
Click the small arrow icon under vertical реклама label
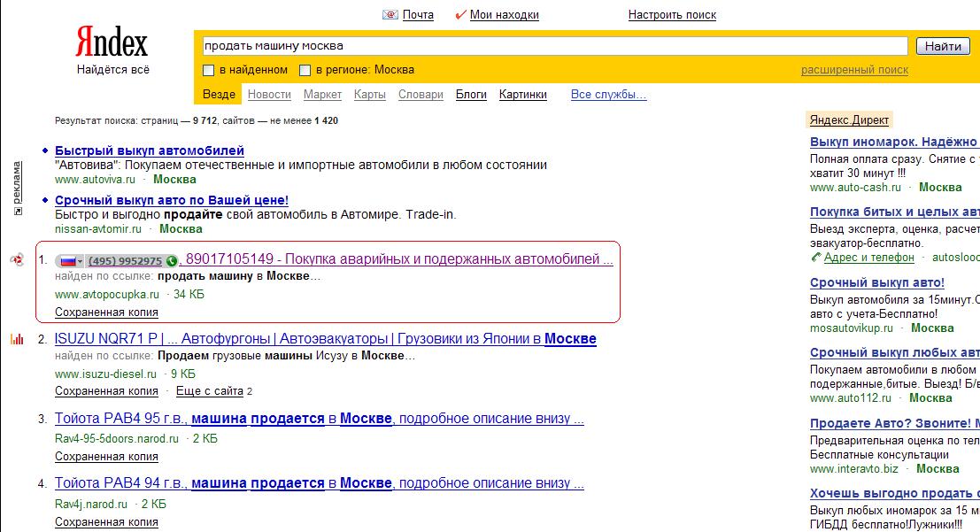coord(18,212)
